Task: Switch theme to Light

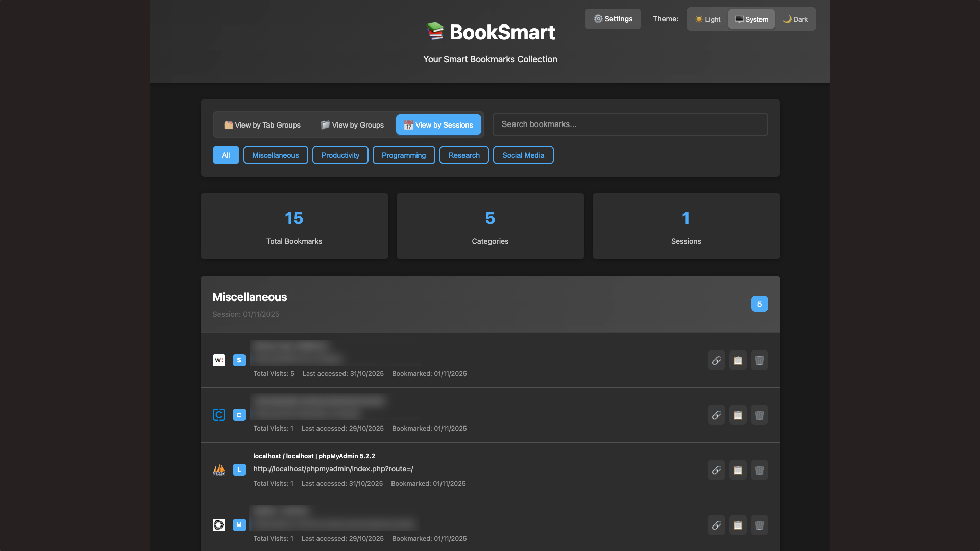Action: pyautogui.click(x=707, y=19)
